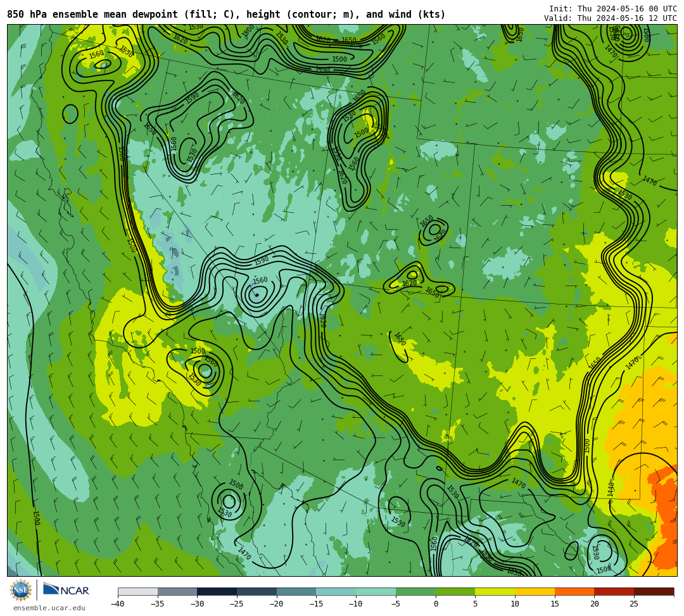Viewport: 684px width, 616px height.
Task: Click the -20 to -15 colorbar swatch
Action: (296, 591)
